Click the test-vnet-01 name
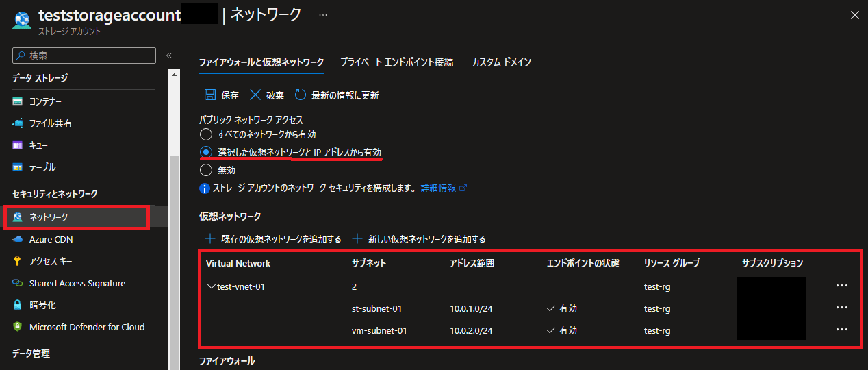This screenshot has height=370, width=868. 241,286
